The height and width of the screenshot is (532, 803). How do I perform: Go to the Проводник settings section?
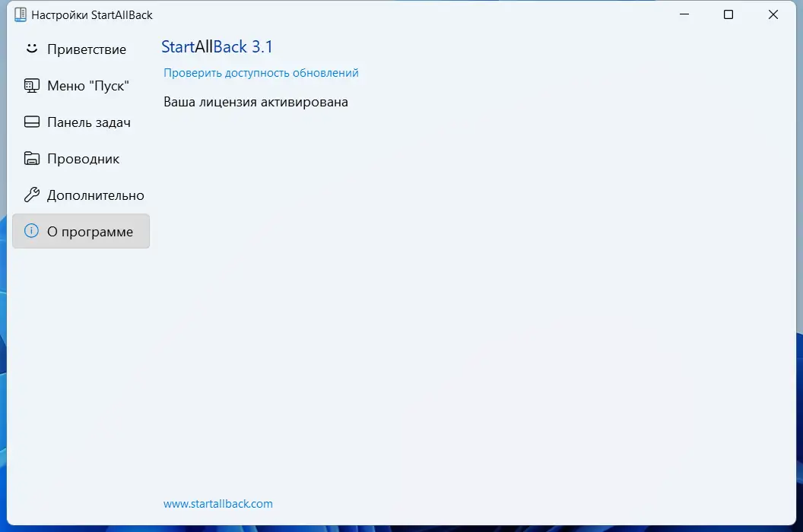coord(84,158)
